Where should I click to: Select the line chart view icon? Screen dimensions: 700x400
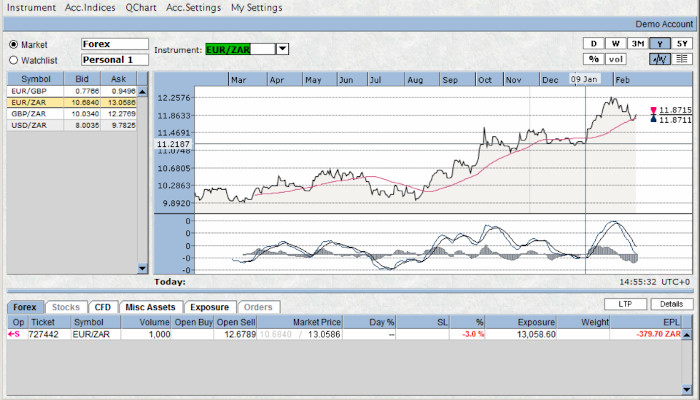click(x=659, y=60)
